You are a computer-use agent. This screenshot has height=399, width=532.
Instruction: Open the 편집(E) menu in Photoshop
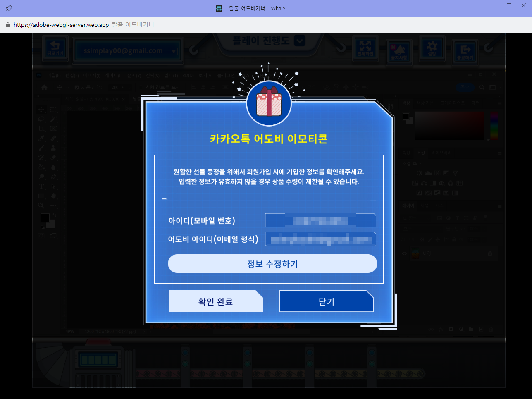72,76
